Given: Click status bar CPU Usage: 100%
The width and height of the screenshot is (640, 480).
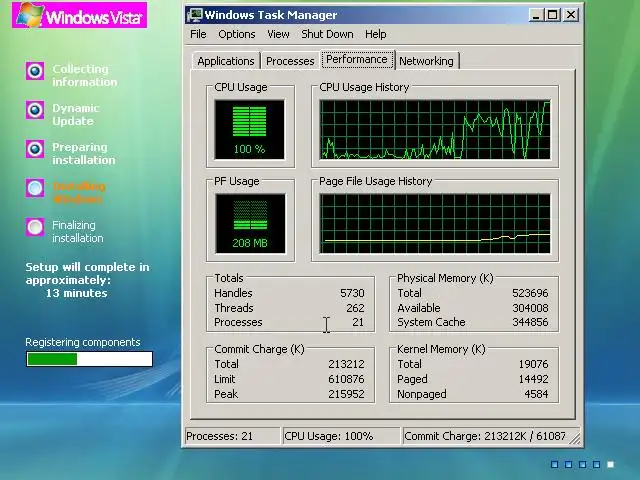Looking at the screenshot, I should [x=341, y=436].
